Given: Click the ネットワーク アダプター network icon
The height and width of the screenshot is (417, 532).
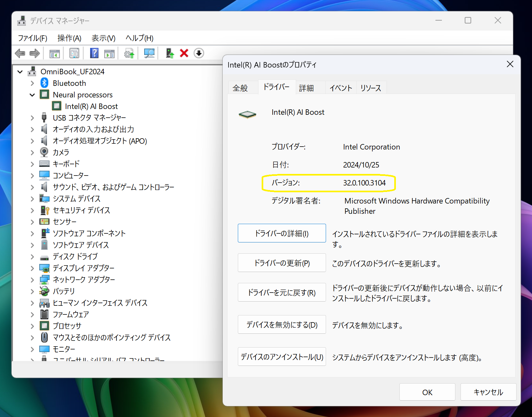Looking at the screenshot, I should tap(44, 279).
